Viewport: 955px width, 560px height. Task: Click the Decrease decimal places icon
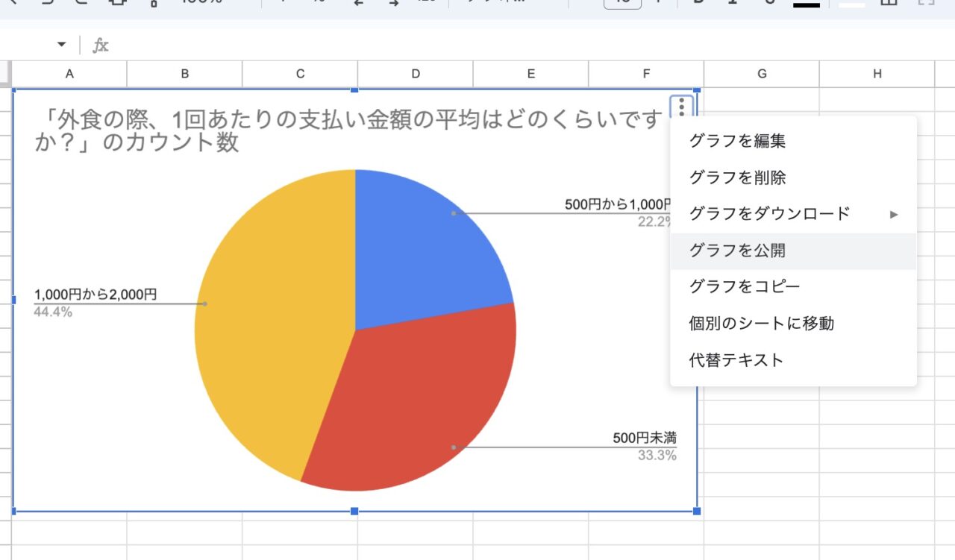357,4
